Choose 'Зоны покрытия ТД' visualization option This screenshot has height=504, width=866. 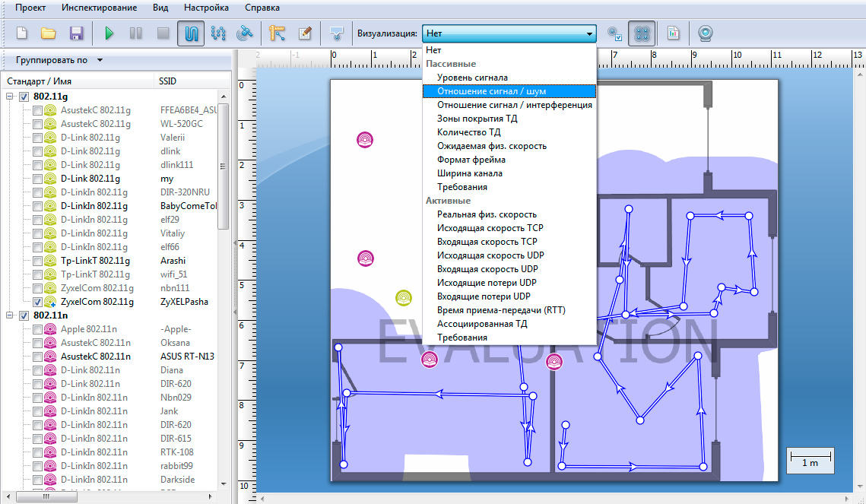(477, 119)
